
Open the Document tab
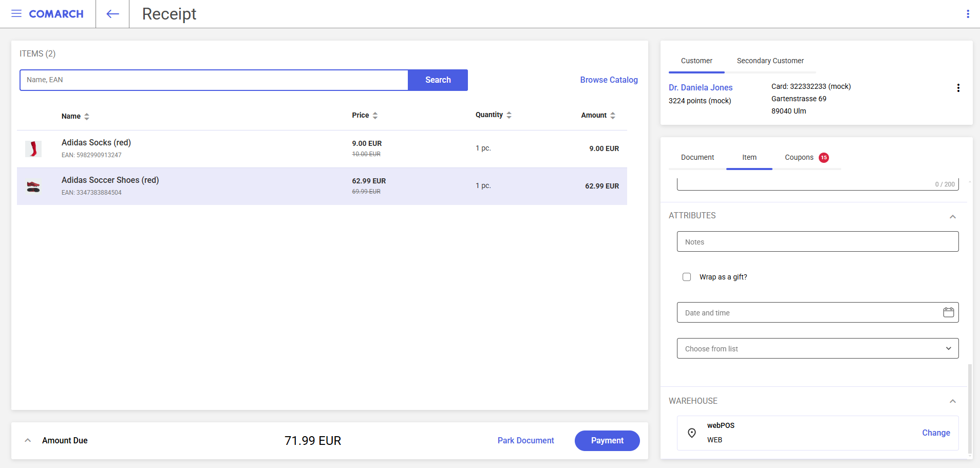(x=698, y=157)
